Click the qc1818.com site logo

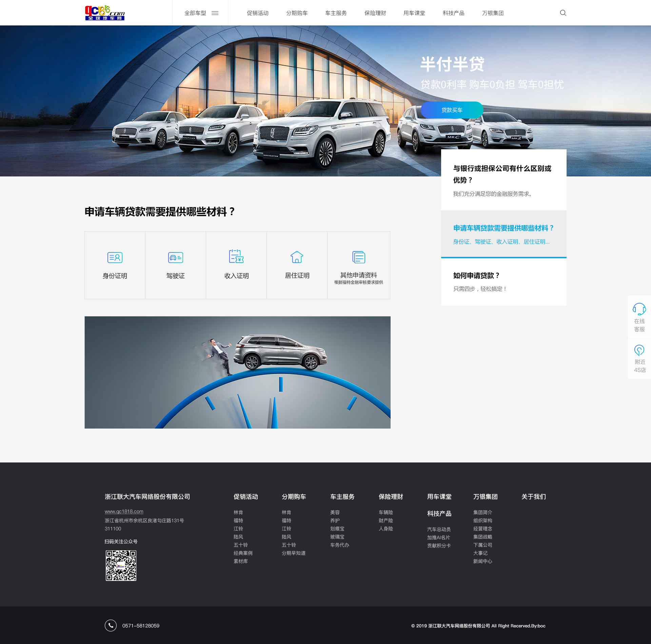[x=105, y=13]
